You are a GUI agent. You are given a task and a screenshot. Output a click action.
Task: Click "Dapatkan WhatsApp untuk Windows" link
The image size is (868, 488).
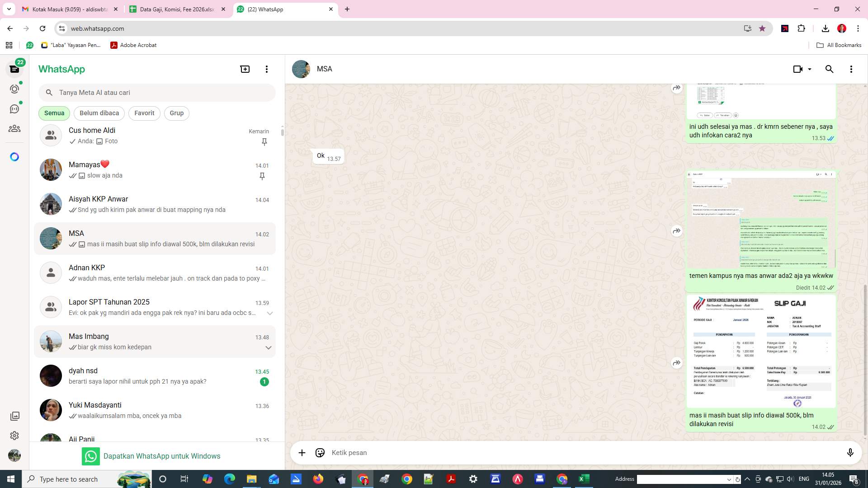(162, 456)
